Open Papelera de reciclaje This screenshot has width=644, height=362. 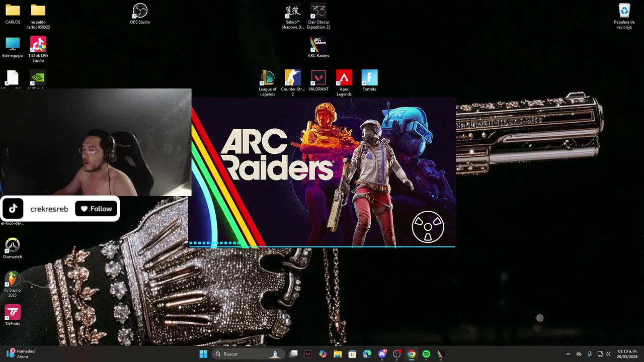624,16
